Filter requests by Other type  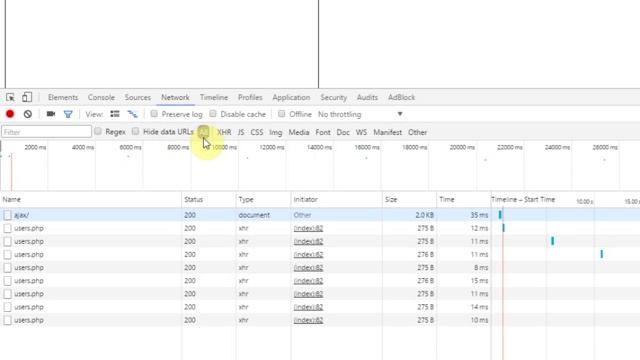[418, 132]
